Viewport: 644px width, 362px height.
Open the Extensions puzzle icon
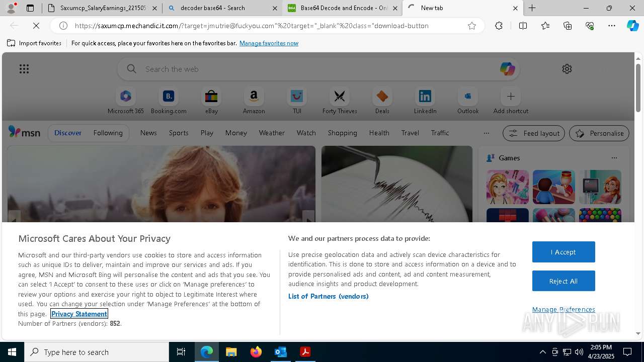click(499, 26)
